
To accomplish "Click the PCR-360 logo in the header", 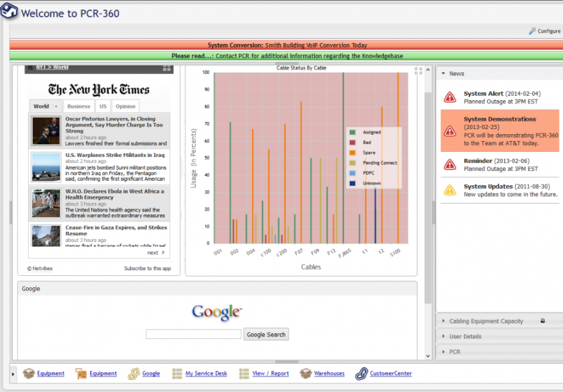I will coord(10,12).
